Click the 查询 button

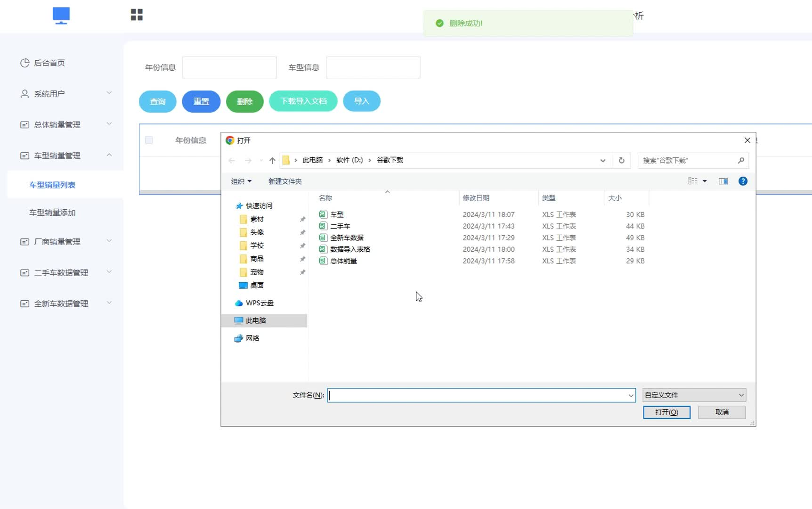(158, 101)
